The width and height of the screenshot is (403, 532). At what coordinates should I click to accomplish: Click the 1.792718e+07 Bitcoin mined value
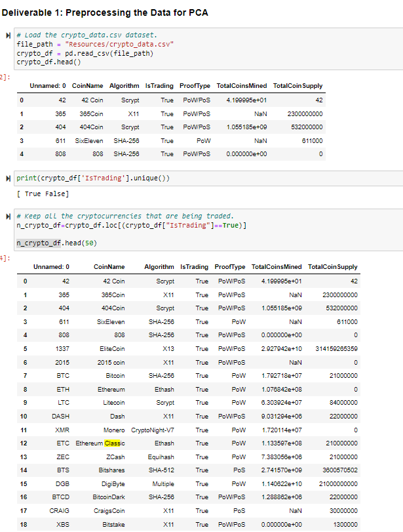coord(282,376)
